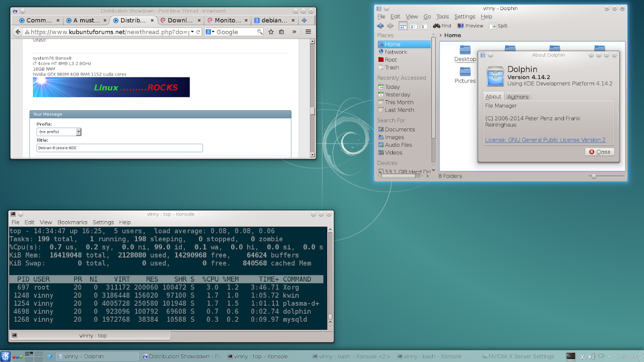Switch to the 'debian...' browser tab
The image size is (644, 362).
[275, 20]
